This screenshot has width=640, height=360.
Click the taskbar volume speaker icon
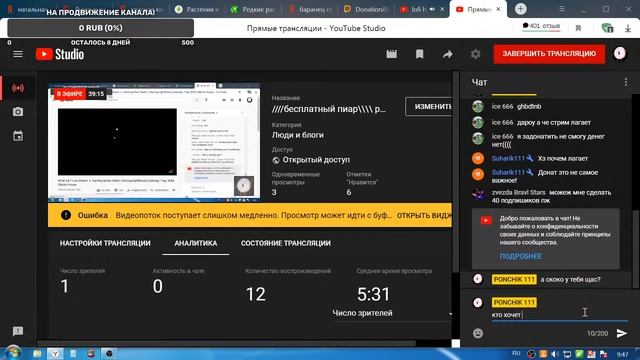555,354
